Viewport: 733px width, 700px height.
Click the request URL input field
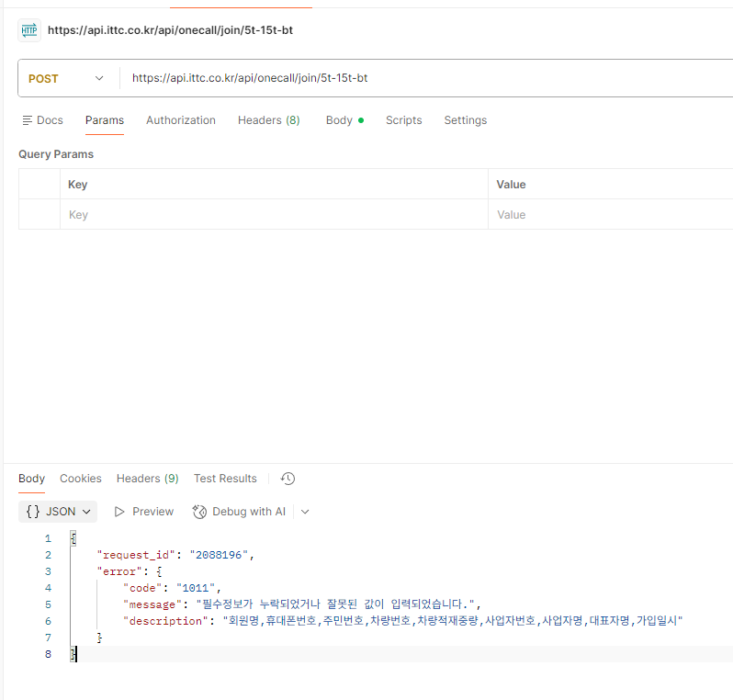pyautogui.click(x=426, y=78)
